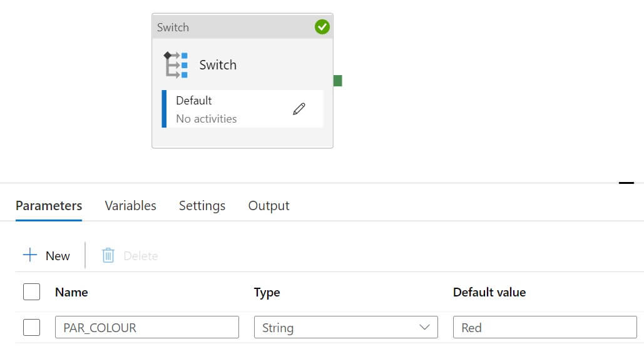This screenshot has width=644, height=359.
Task: Click the Type column header
Action: pos(267,292)
